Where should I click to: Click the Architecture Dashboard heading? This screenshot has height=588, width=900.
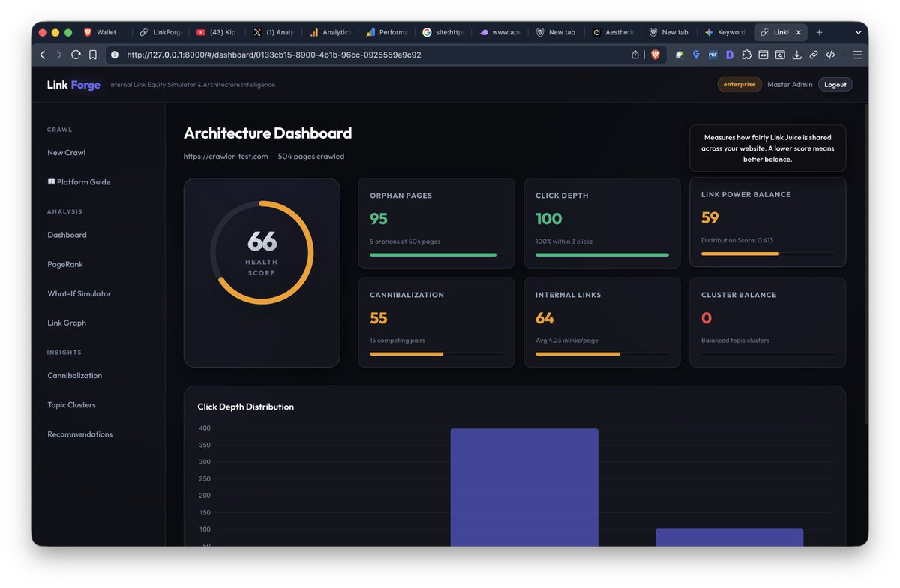click(268, 133)
